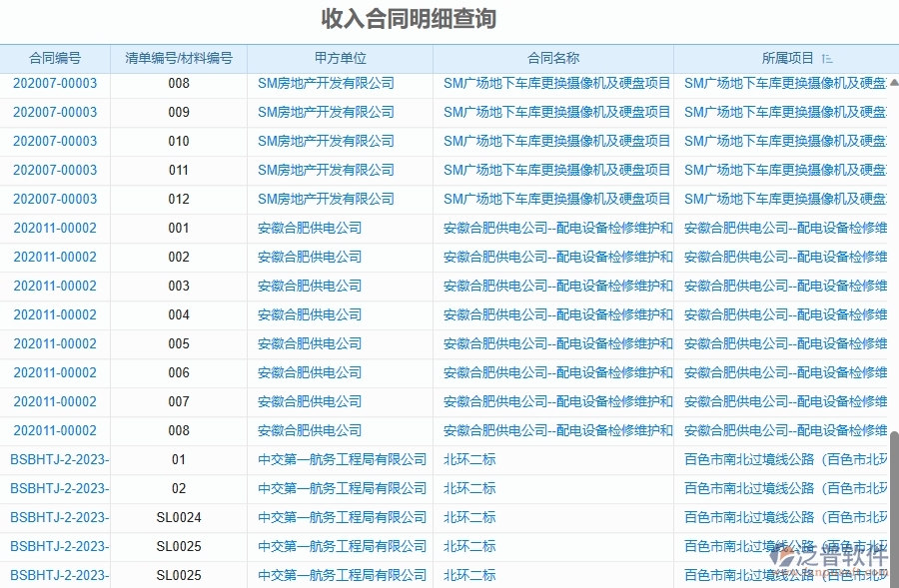Select the row with material number SL0024
Screen dimensions: 899x588
(177, 517)
